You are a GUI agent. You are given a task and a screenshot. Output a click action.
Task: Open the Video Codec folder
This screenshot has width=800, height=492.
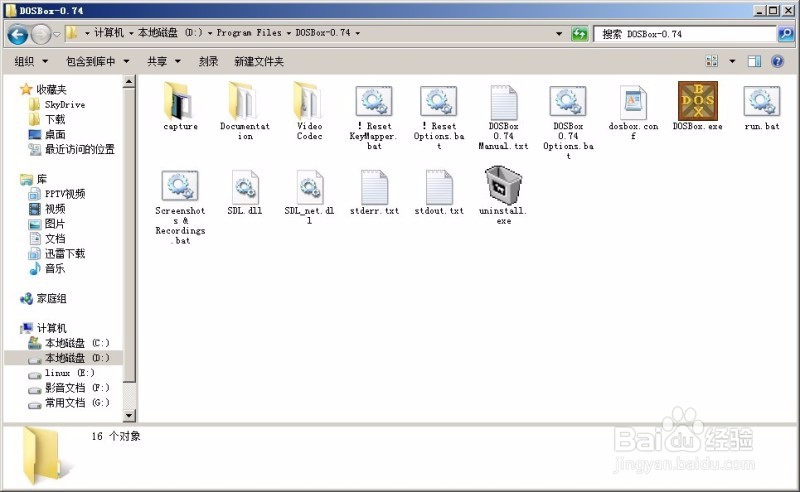(x=309, y=101)
